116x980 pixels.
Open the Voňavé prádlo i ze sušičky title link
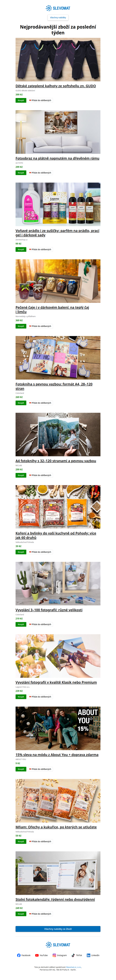(57, 233)
